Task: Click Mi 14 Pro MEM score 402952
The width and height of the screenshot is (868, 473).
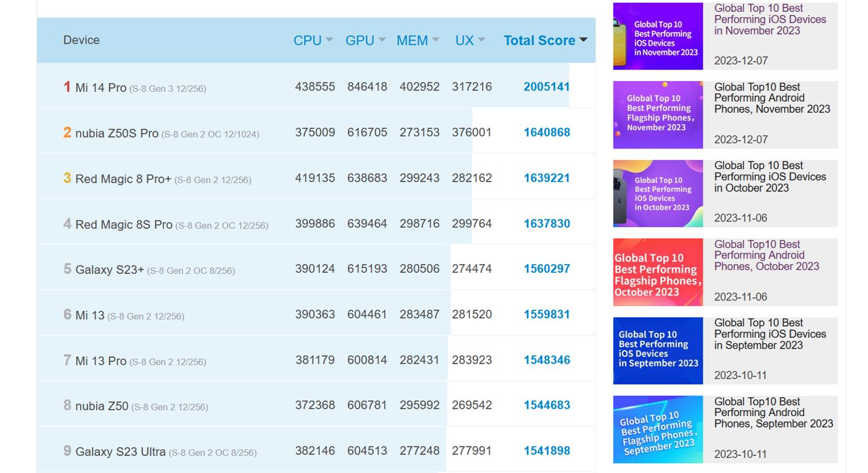Action: [420, 87]
